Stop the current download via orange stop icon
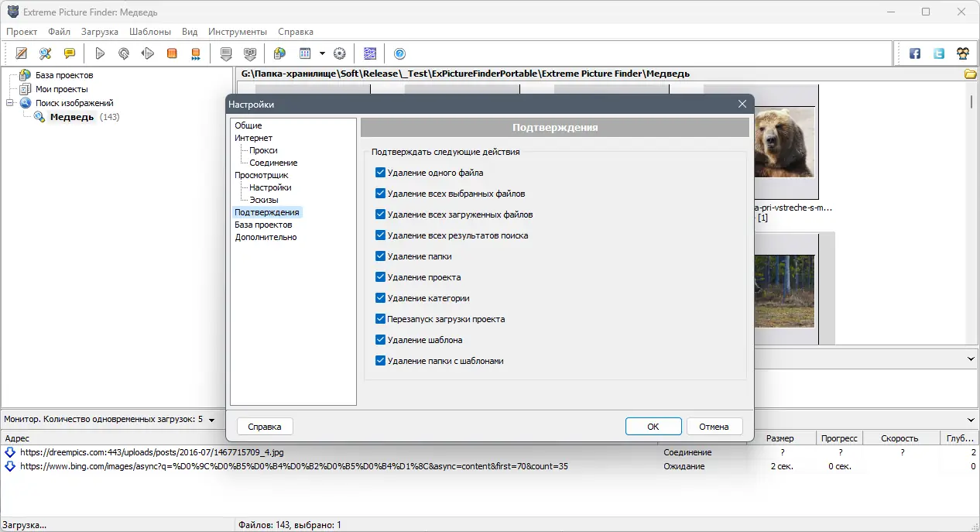980x532 pixels. pos(170,53)
